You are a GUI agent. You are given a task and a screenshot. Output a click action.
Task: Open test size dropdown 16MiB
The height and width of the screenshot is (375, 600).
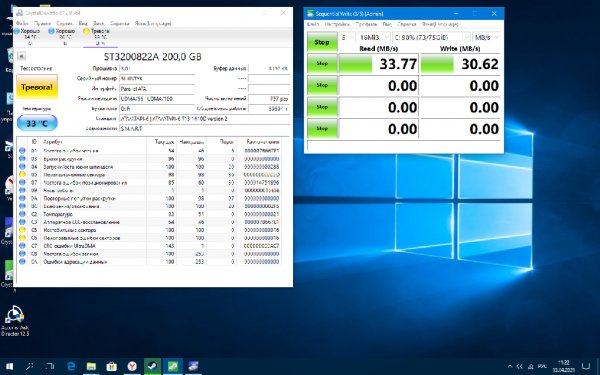click(374, 37)
